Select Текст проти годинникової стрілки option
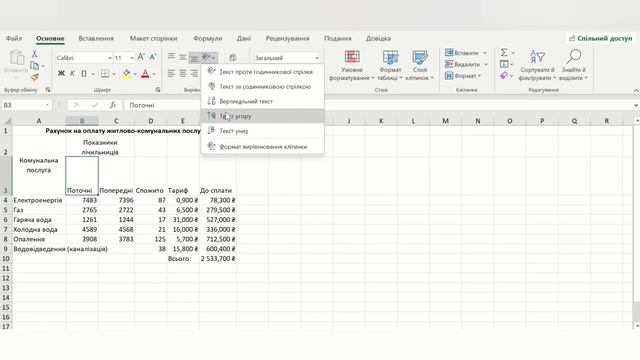Screen dimensions: 640x360 (x=263, y=71)
